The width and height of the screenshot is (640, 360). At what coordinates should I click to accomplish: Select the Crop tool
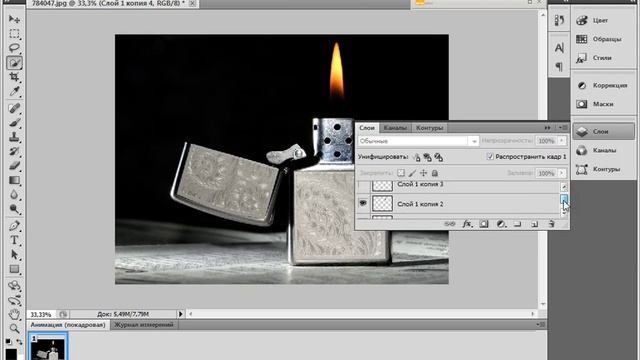pos(14,77)
